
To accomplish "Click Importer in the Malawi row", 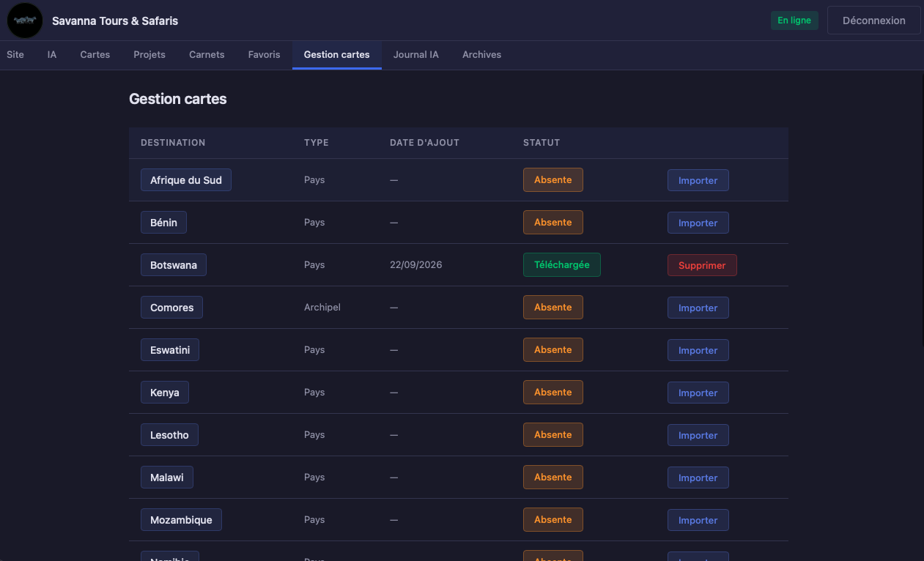I will [x=698, y=478].
